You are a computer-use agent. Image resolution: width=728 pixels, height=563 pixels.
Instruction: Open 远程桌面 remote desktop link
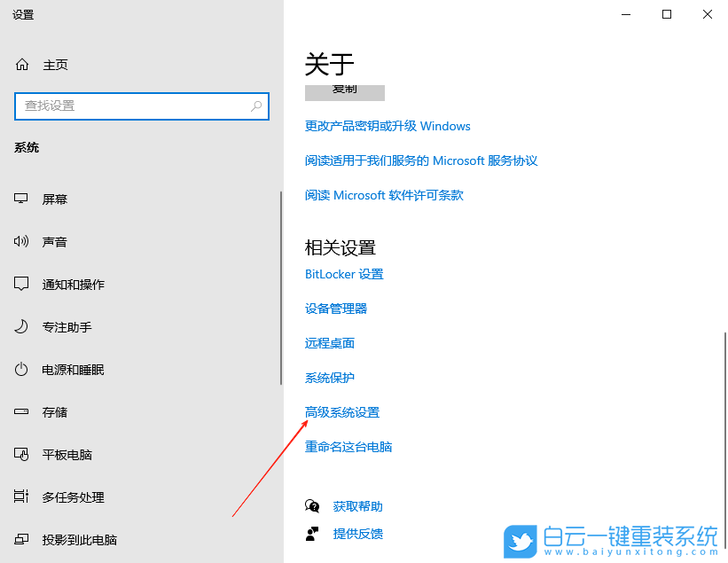coord(330,343)
